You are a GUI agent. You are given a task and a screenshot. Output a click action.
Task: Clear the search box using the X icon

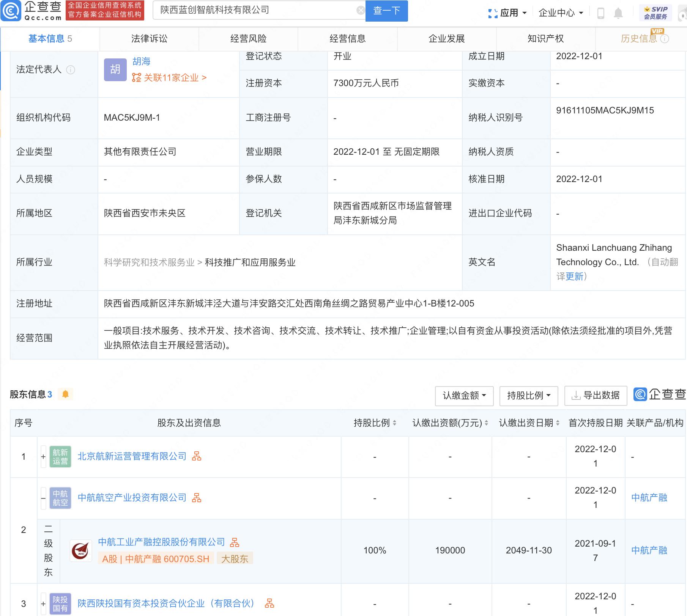point(360,10)
